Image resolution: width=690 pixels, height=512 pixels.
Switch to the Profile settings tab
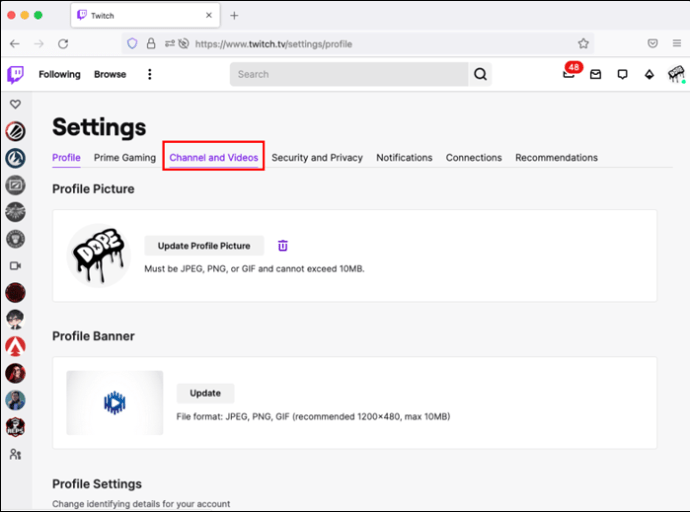click(x=66, y=157)
